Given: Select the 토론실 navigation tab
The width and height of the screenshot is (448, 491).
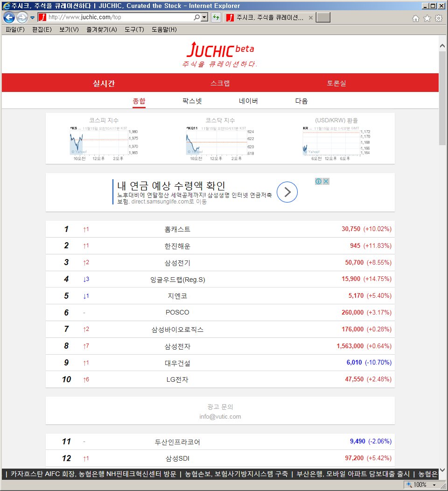Looking at the screenshot, I should click(336, 83).
